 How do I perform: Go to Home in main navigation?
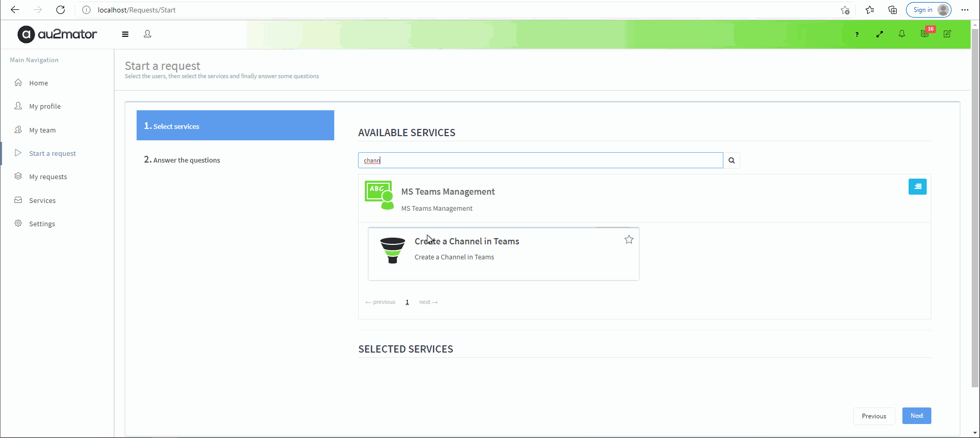click(x=38, y=83)
